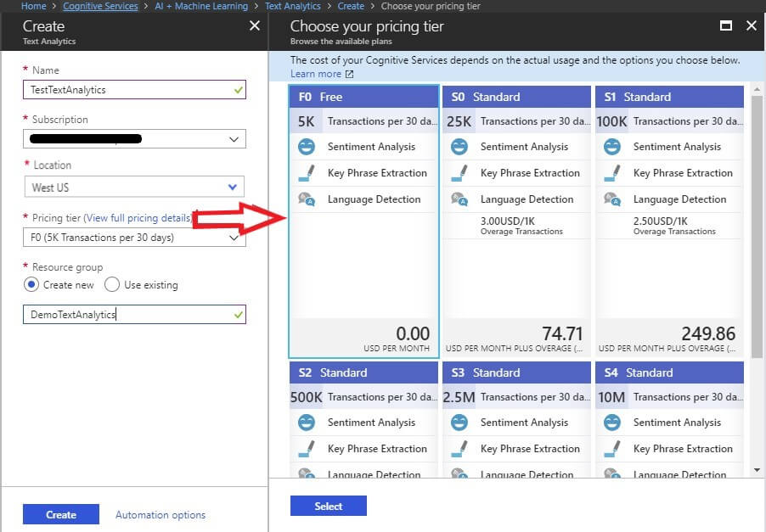Click the S2 Standard Key Phrase Extraction icon
The image size is (766, 532).
coord(307,449)
